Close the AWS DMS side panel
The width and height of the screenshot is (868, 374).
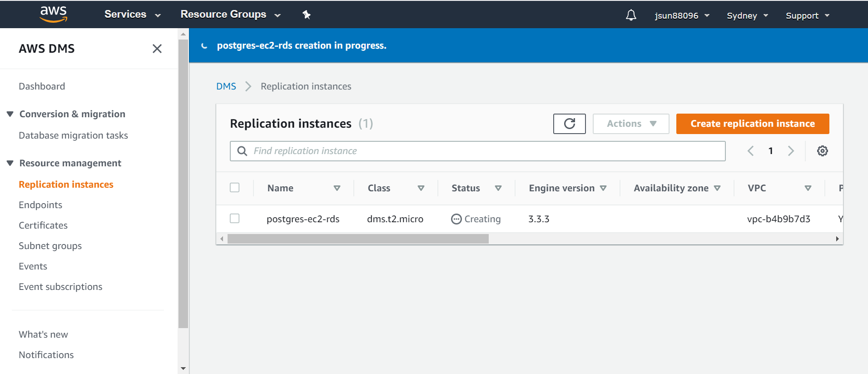click(x=157, y=49)
